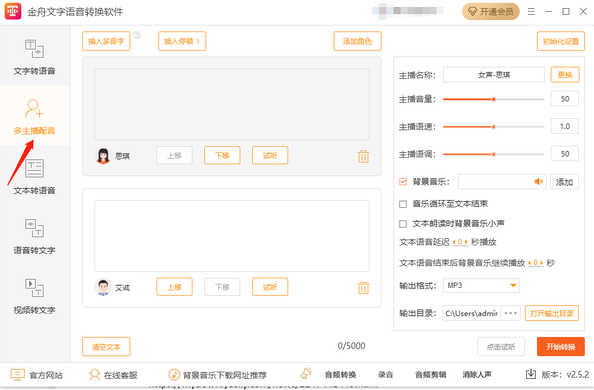Click the 主播音量 value field showing 50
This screenshot has width=594, height=390.
565,99
